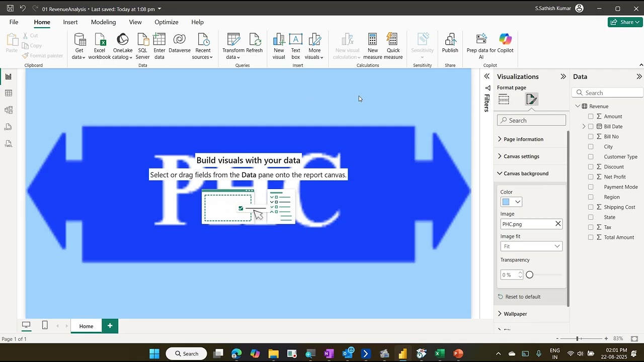Open the File menu
The height and width of the screenshot is (362, 644).
[14, 22]
